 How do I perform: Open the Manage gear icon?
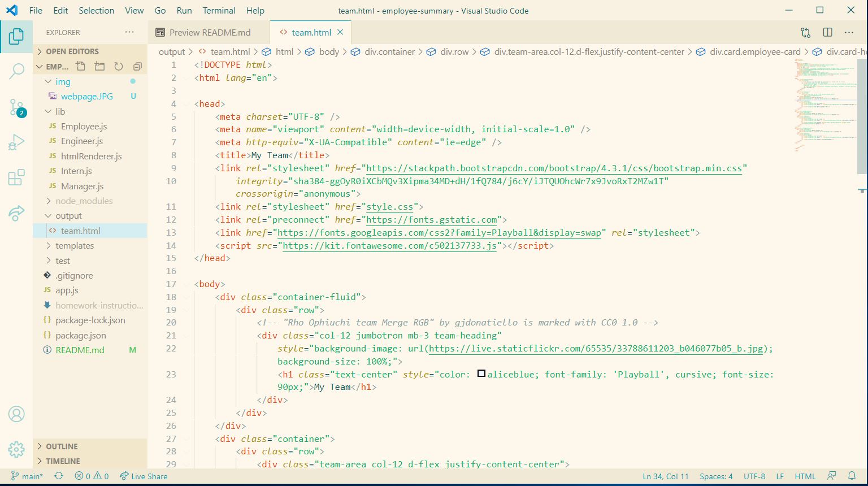coord(16,449)
